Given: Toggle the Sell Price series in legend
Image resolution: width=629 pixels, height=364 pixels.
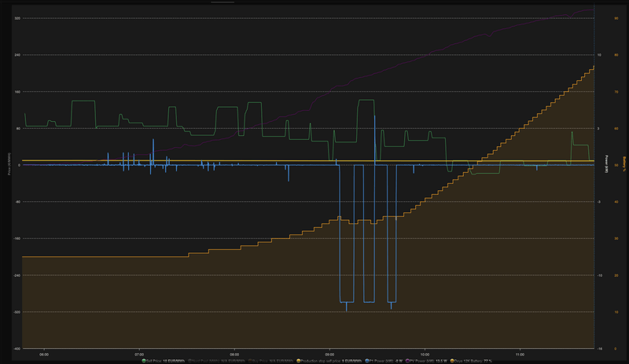Looking at the screenshot, I should tap(164, 361).
